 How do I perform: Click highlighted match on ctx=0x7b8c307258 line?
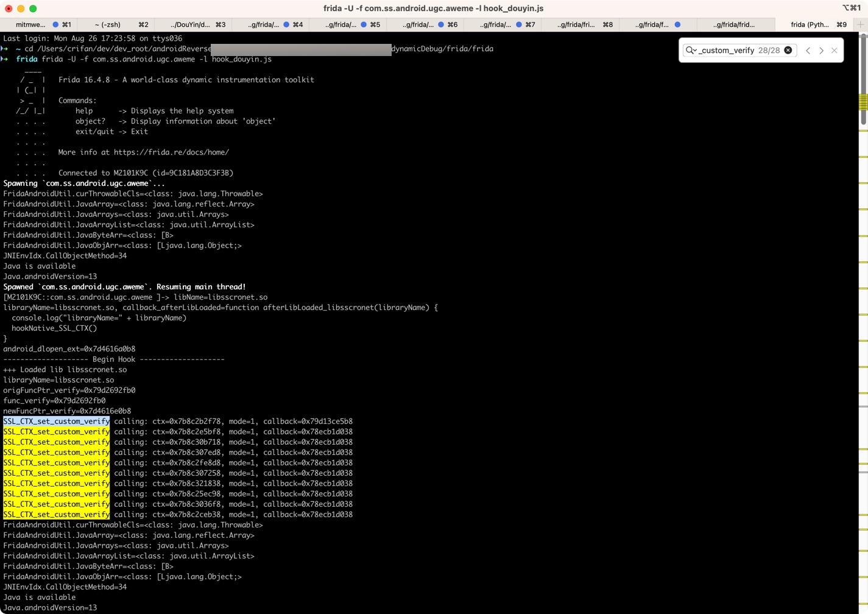point(56,473)
